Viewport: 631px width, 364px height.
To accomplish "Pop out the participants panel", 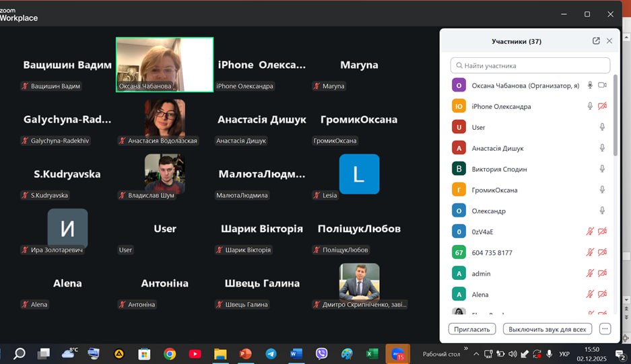I will 596,41.
